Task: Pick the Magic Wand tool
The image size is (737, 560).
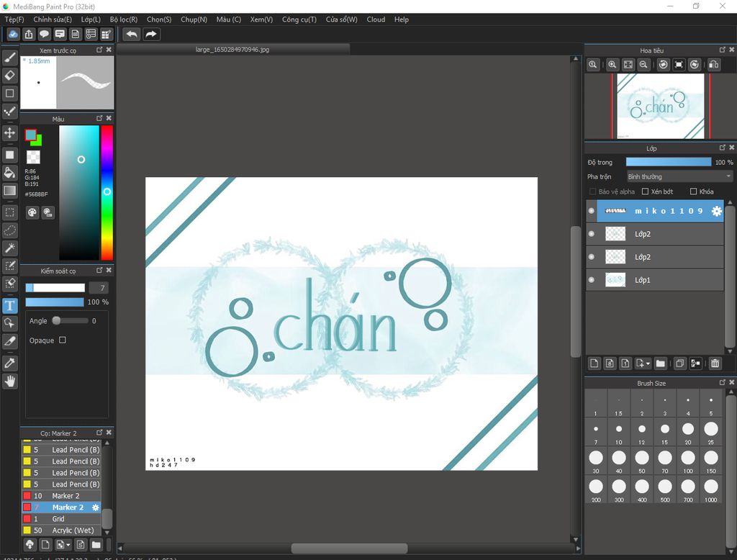Action: coord(10,248)
